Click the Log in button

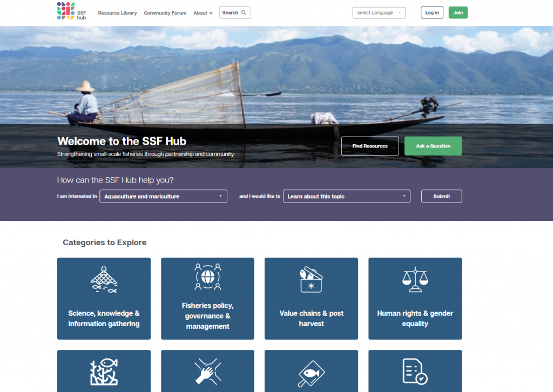(432, 13)
